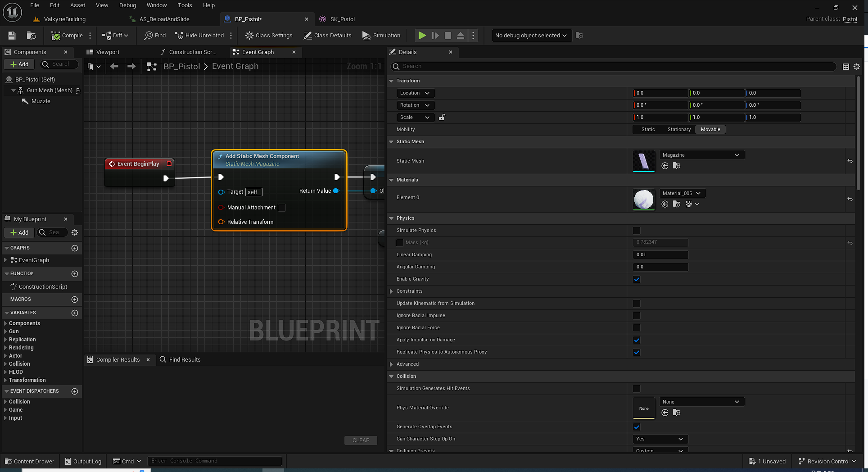Open Location type dropdown
The image size is (868, 472).
416,93
